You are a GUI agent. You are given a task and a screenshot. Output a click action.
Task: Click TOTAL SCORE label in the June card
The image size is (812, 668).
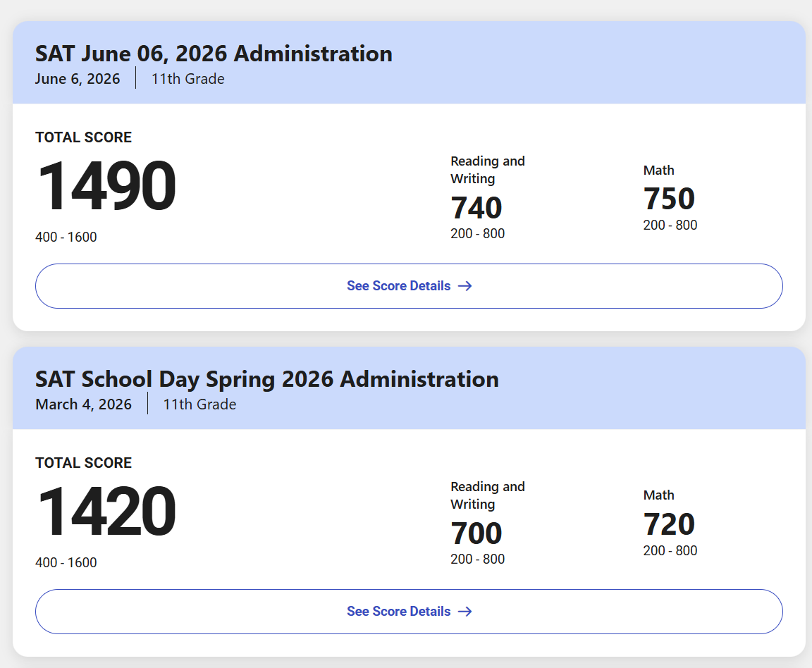coord(83,137)
